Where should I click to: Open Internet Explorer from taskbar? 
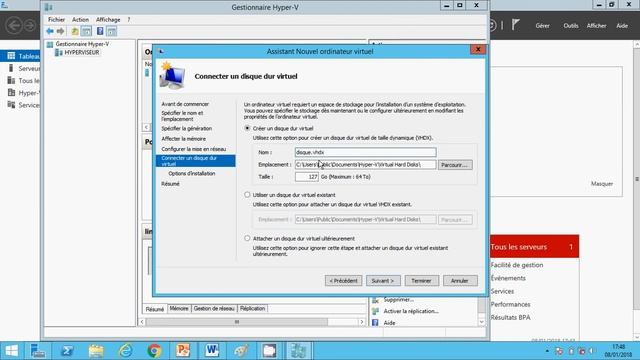pos(125,351)
